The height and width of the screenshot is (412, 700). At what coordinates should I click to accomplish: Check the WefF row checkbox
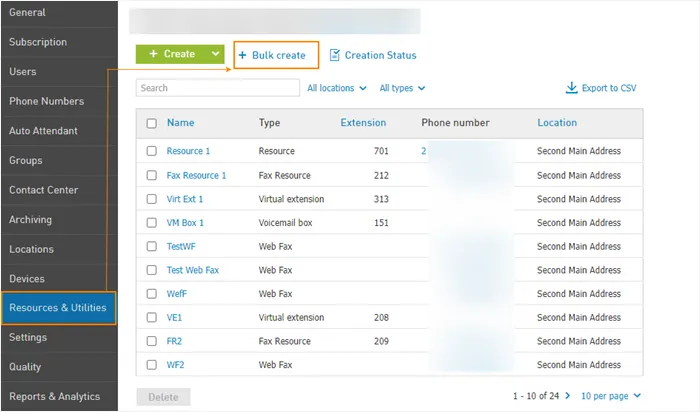click(152, 293)
